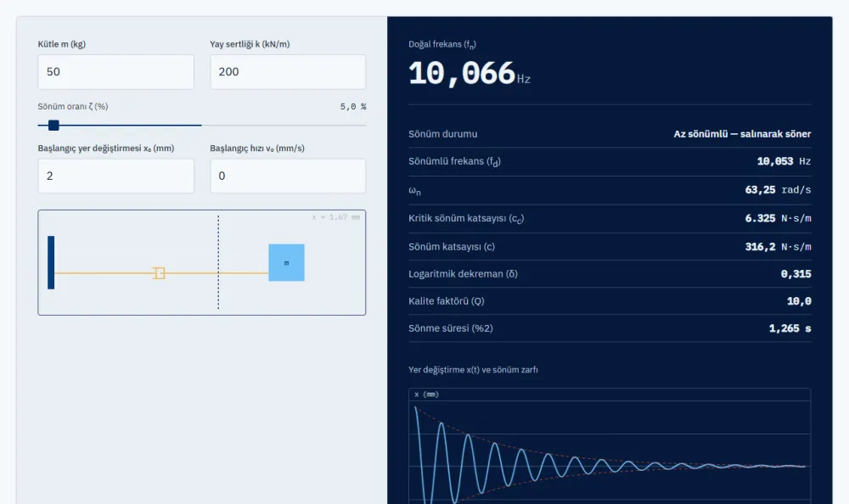Select the 316,2 N·s/m damping coefficient value
This screenshot has height=504, width=849.
click(x=778, y=247)
